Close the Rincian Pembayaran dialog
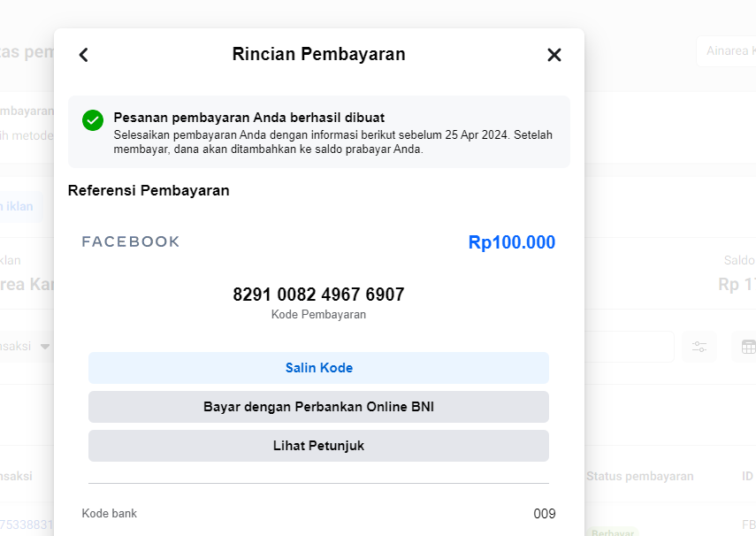 click(554, 55)
